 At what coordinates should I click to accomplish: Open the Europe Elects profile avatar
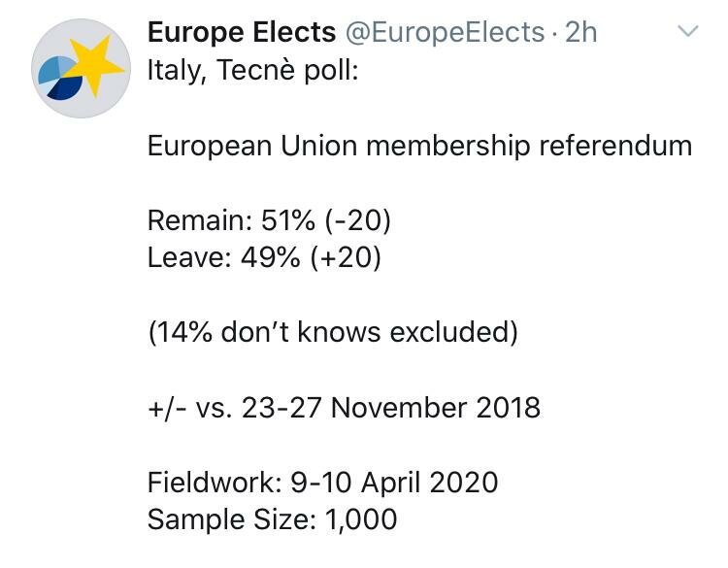[x=82, y=69]
